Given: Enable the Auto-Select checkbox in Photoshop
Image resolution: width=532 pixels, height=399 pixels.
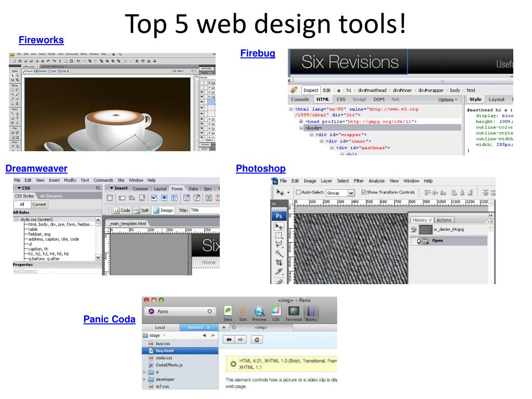Looking at the screenshot, I should [298, 192].
